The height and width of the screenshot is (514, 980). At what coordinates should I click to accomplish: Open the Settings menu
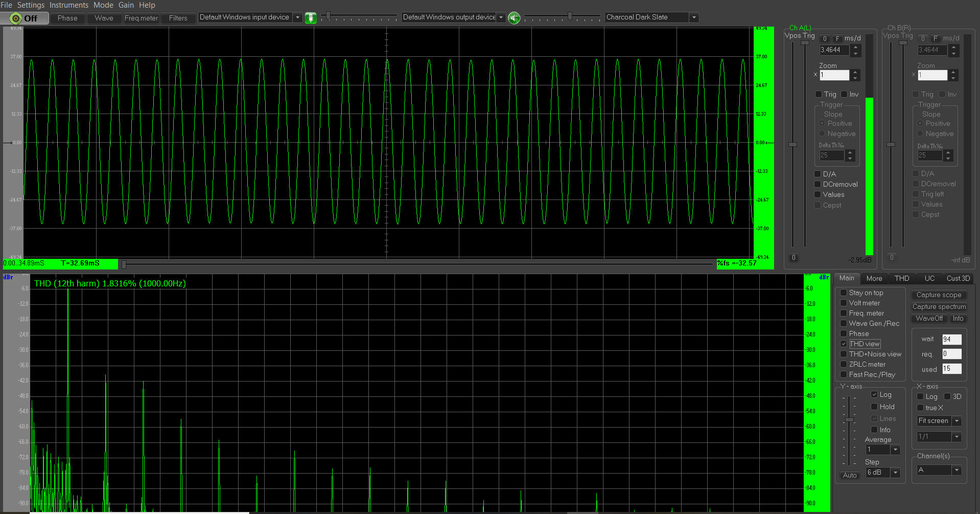[31, 5]
